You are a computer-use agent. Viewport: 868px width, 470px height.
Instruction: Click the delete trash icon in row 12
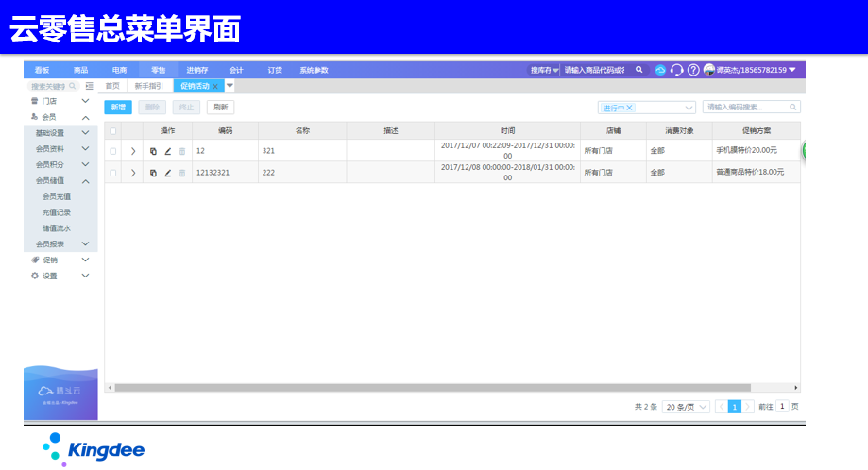(182, 150)
